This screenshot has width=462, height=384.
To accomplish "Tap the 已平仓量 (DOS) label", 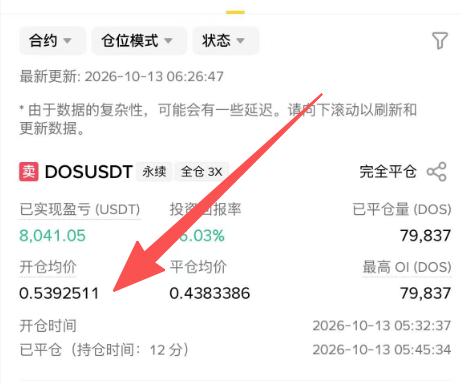I will (x=402, y=209).
